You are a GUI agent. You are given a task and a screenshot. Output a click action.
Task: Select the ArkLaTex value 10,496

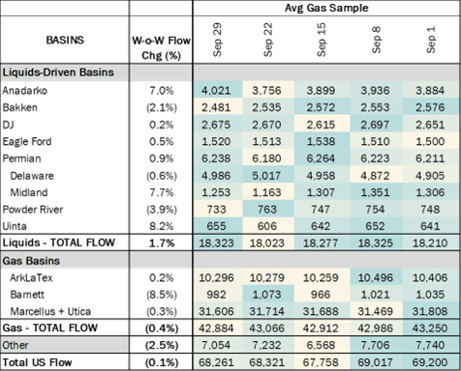pos(375,278)
